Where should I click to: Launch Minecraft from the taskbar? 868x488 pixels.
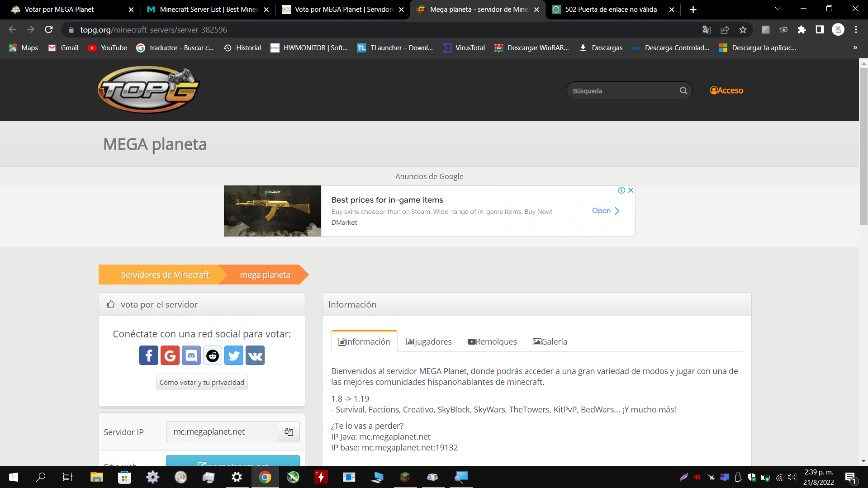pyautogui.click(x=405, y=477)
